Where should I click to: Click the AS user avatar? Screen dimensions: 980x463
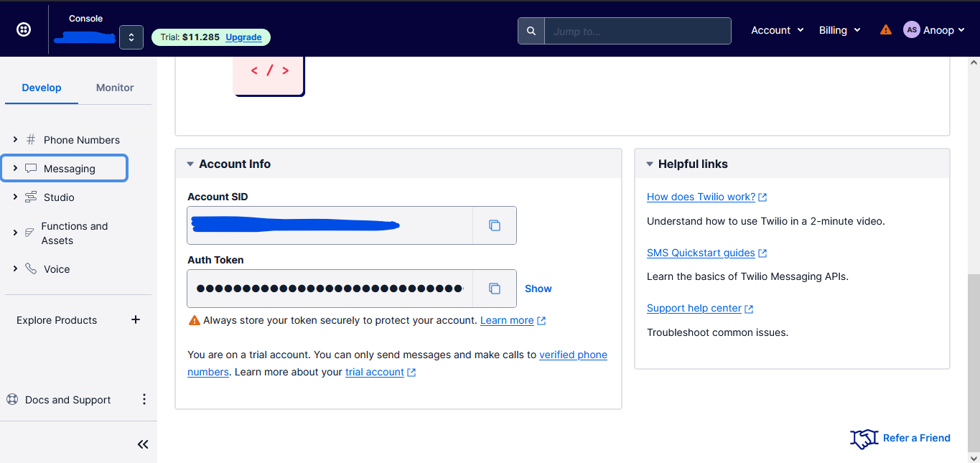912,30
